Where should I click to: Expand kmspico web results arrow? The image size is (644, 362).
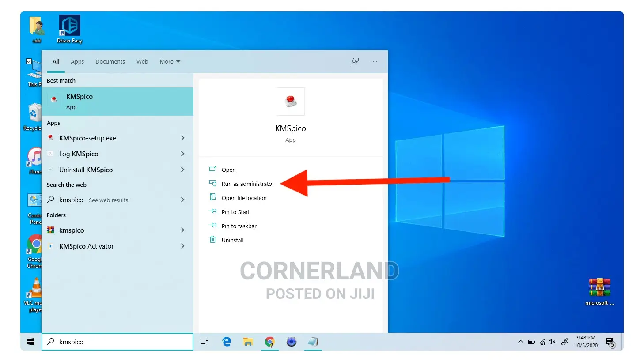coord(182,200)
